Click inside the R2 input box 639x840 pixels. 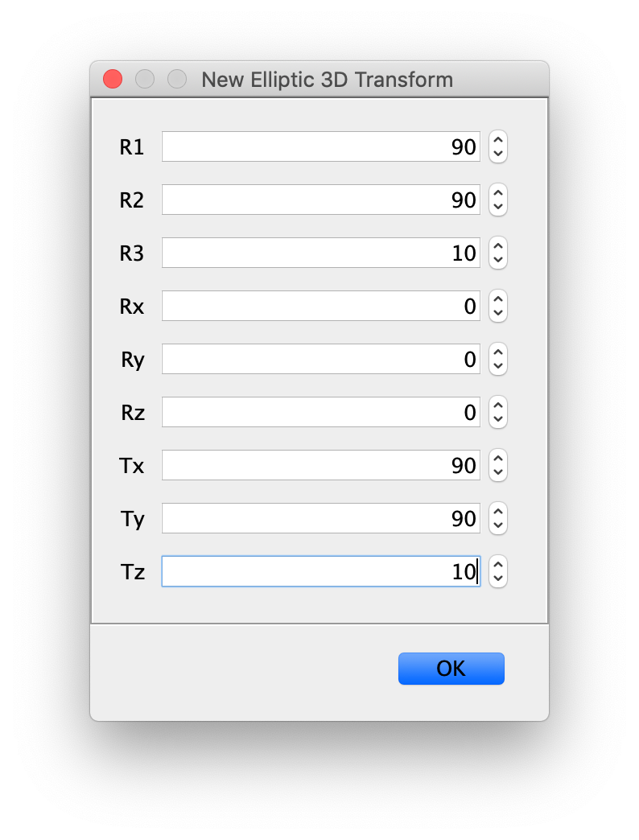coord(320,200)
